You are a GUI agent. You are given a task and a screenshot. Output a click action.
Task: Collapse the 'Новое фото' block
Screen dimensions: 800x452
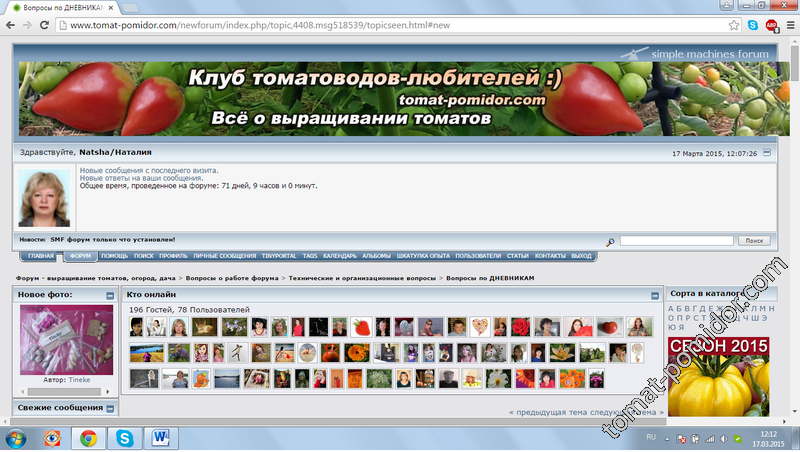pyautogui.click(x=110, y=295)
